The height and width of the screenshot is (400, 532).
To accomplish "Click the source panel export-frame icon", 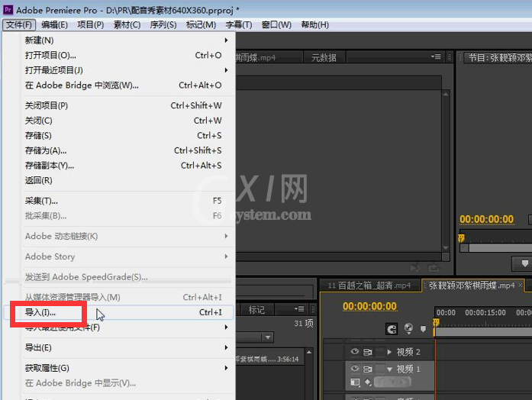I will [x=434, y=269].
